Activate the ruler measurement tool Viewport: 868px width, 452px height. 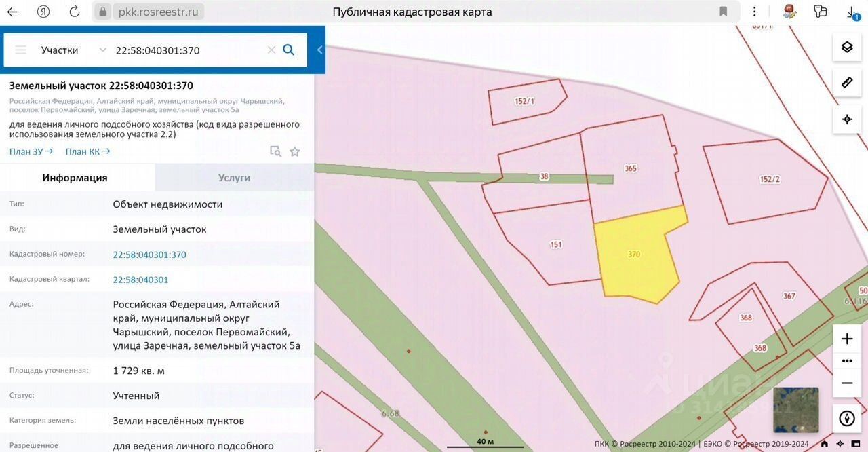(847, 83)
